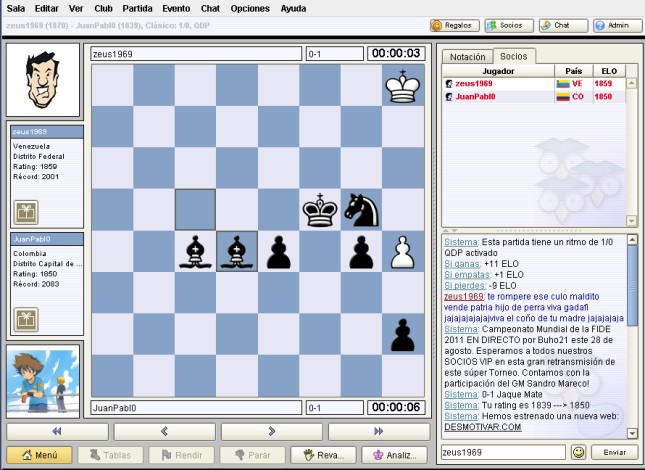Open the emoticon smiley picker
Screen dimensions: 645x470
click(578, 453)
